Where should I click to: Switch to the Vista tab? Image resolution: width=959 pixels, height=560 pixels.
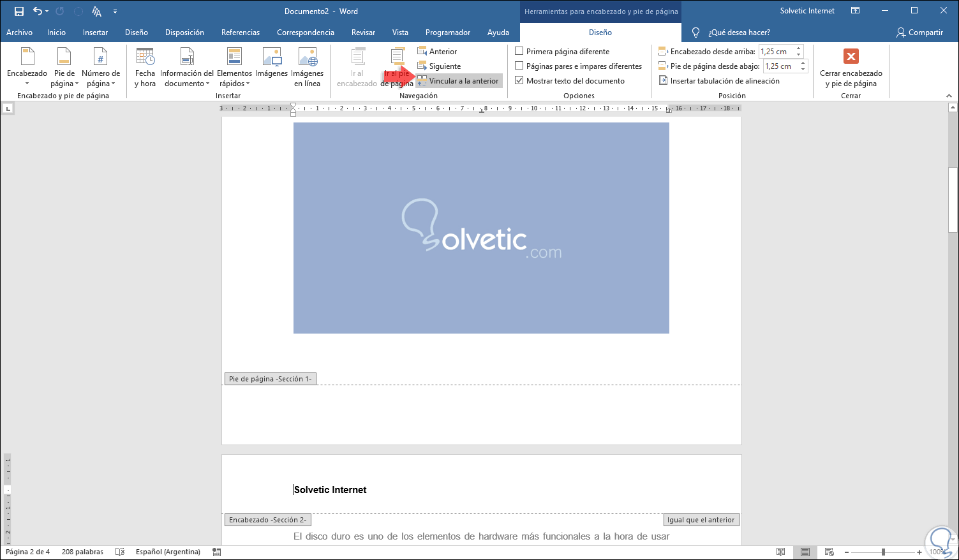point(400,33)
